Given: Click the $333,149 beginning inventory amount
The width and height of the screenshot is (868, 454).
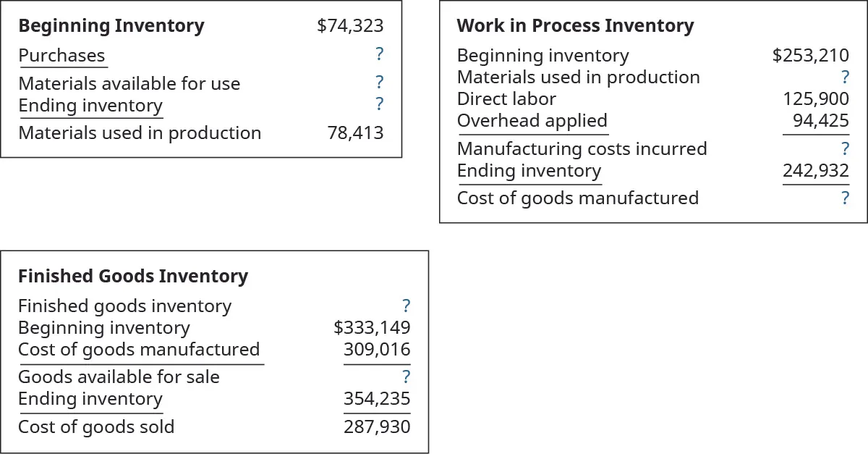Looking at the screenshot, I should [x=372, y=328].
